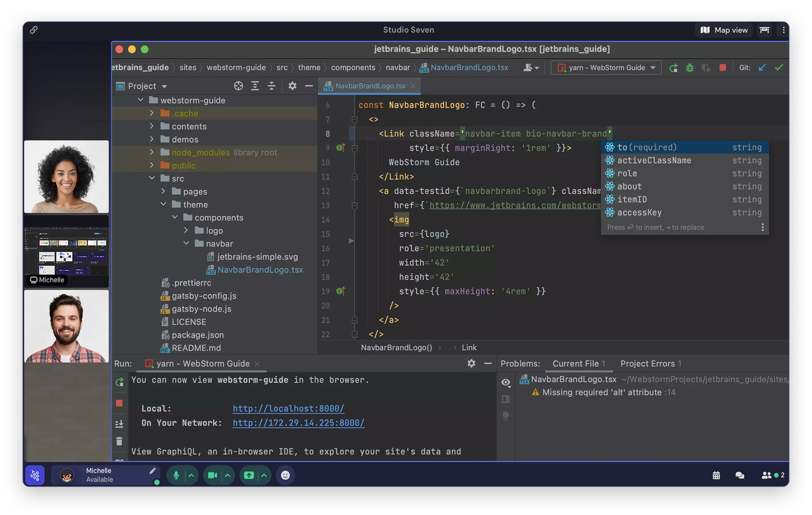Expand the demos folder
Screen dimensions: 812x515
point(152,139)
